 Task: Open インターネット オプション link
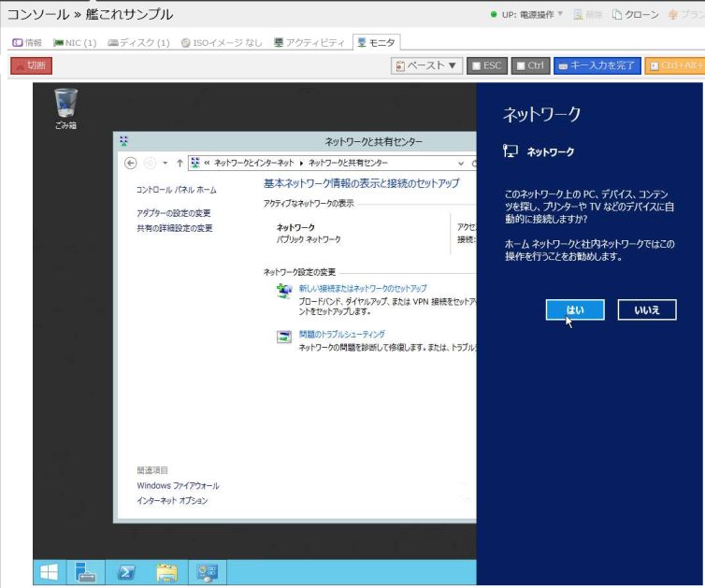coord(172,500)
